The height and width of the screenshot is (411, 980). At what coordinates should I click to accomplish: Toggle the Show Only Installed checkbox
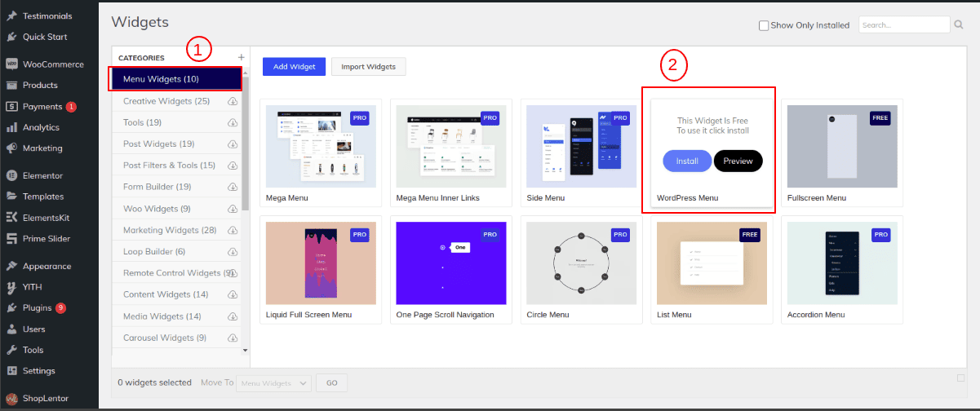pos(764,25)
